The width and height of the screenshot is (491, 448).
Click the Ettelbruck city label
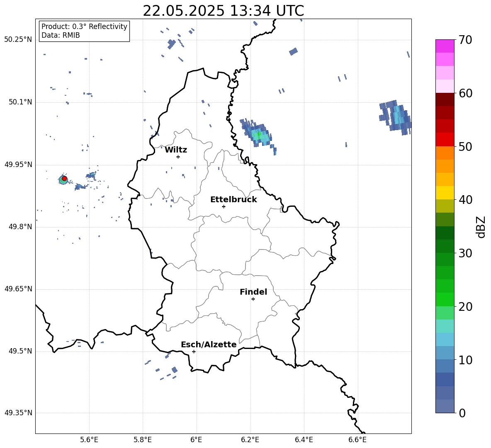coord(233,200)
